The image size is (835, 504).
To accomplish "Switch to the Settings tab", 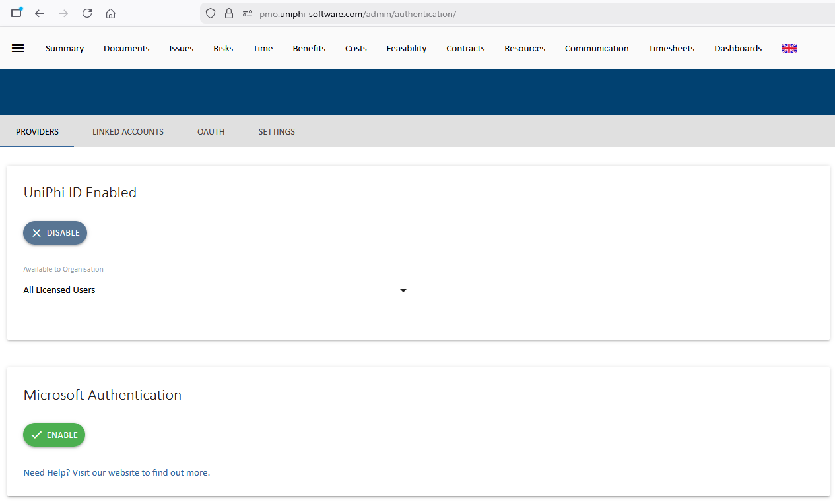I will click(277, 131).
